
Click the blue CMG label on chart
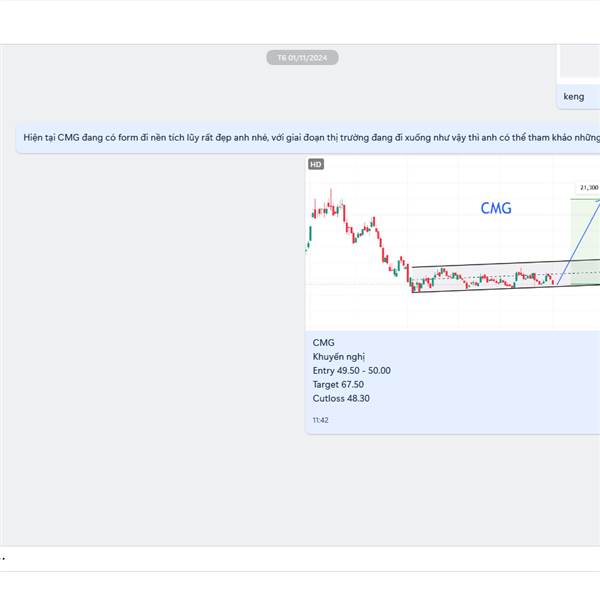coord(496,209)
